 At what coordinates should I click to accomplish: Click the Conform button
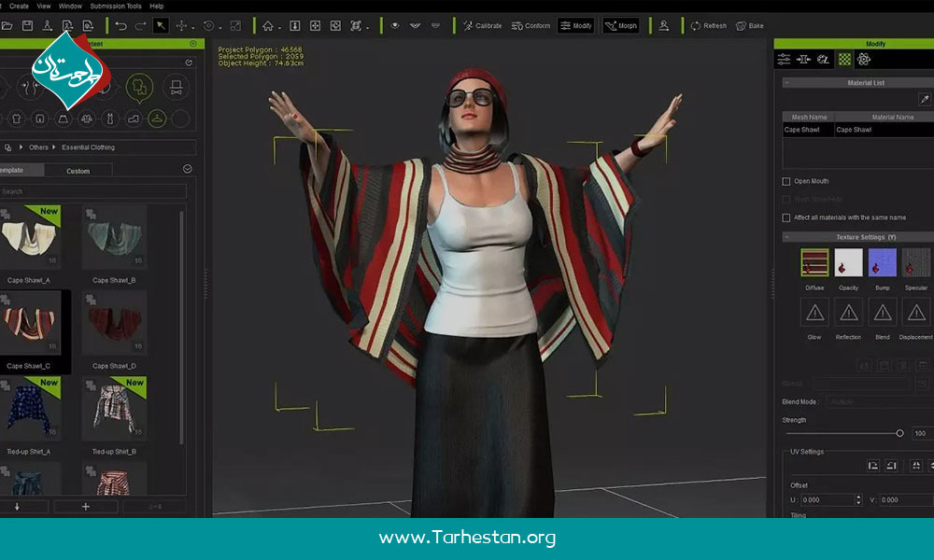(531, 25)
